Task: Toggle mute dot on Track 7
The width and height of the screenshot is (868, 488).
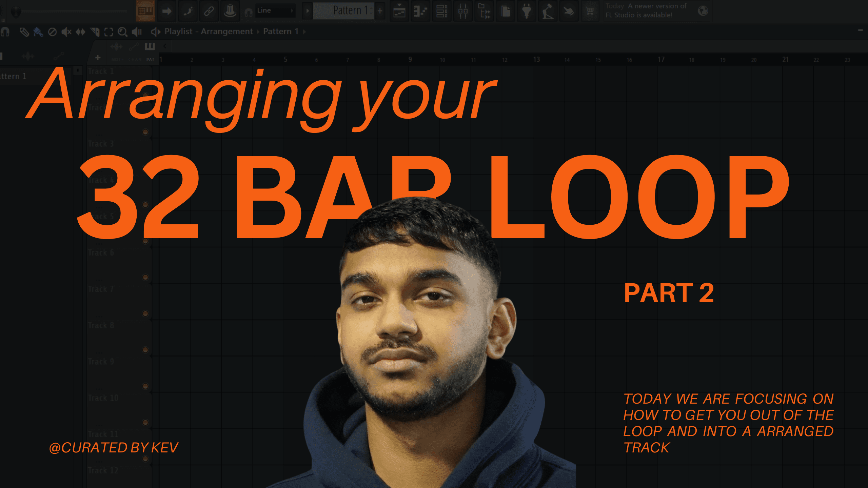Action: tap(145, 314)
